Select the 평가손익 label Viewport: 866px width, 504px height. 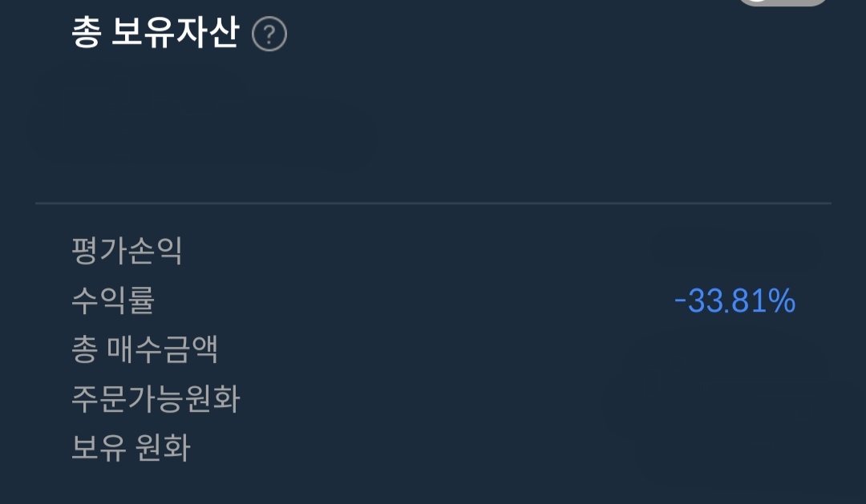127,251
